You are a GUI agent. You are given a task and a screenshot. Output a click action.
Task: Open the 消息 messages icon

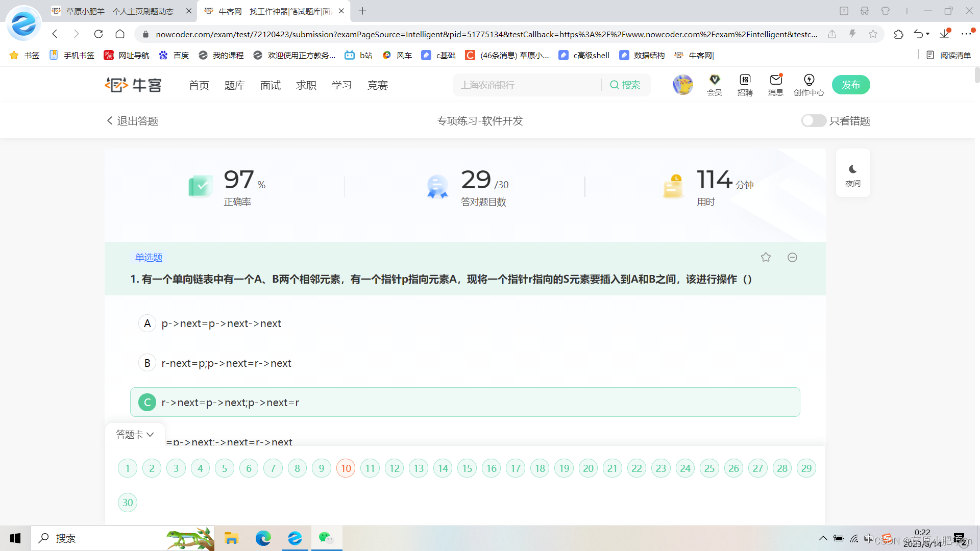[775, 84]
